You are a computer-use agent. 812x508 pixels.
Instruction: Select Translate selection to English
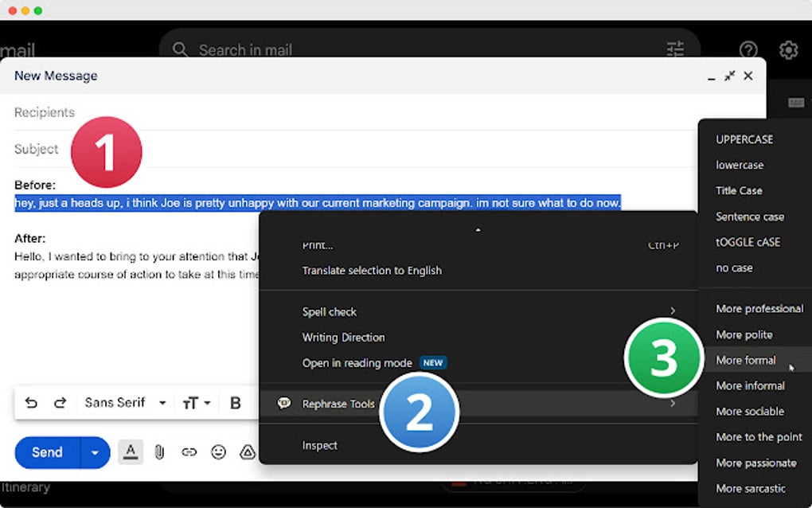click(372, 270)
